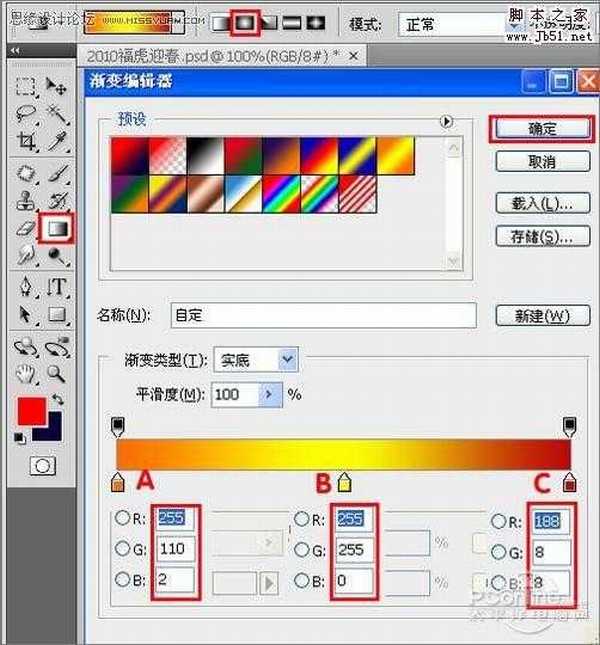Expand the 平滑度 slider arrow next to 100
Viewport: 600px width, 645px height.
(x=270, y=394)
